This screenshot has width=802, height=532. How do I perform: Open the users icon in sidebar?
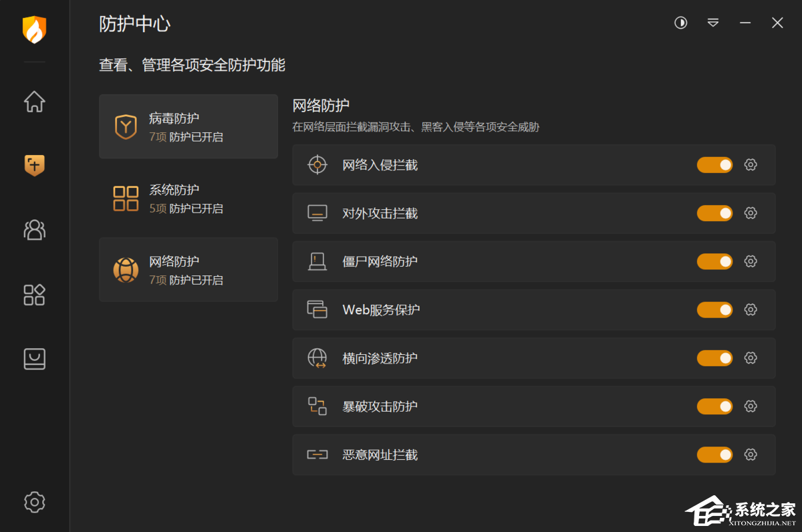(35, 230)
